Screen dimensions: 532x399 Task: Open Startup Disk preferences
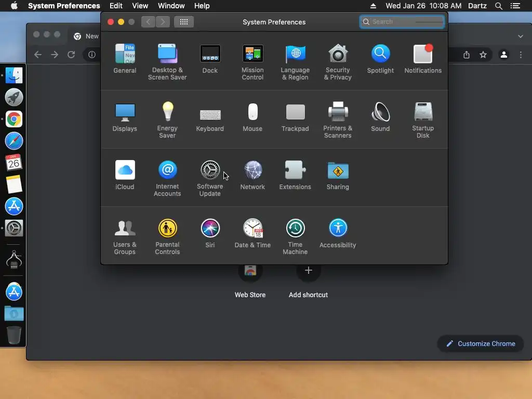pos(423,121)
